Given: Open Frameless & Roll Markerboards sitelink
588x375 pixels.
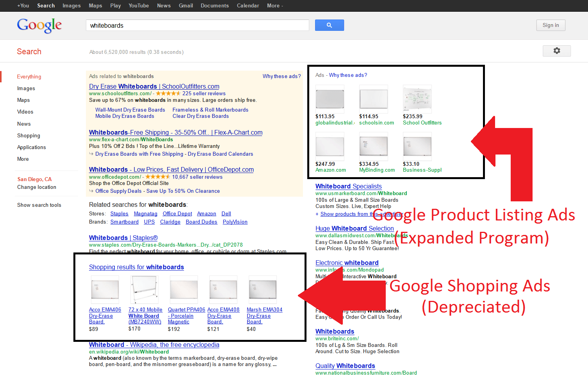Looking at the screenshot, I should click(210, 110).
